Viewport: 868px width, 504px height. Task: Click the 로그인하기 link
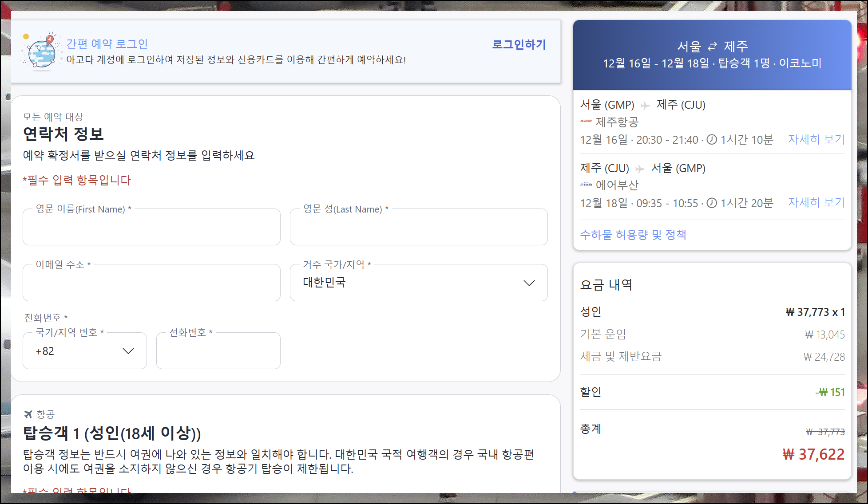click(519, 44)
